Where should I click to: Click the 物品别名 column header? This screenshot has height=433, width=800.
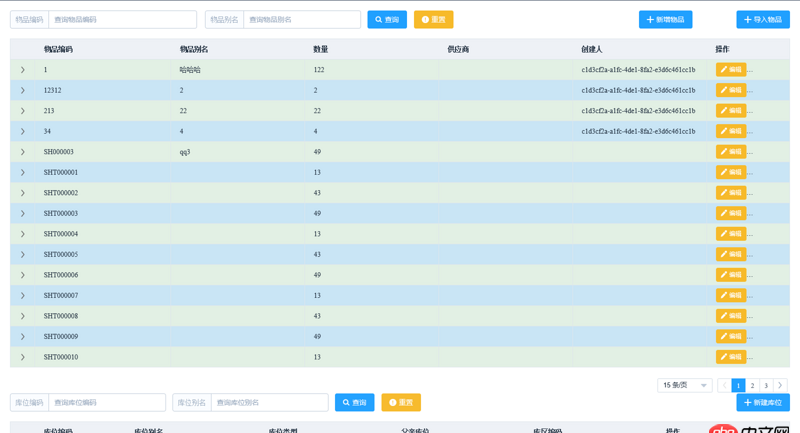point(194,49)
